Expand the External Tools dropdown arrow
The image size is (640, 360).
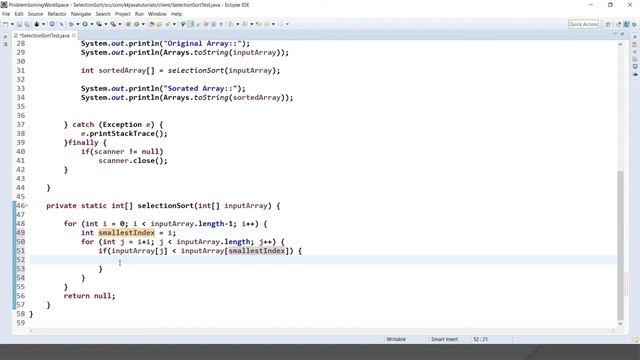coord(120,24)
